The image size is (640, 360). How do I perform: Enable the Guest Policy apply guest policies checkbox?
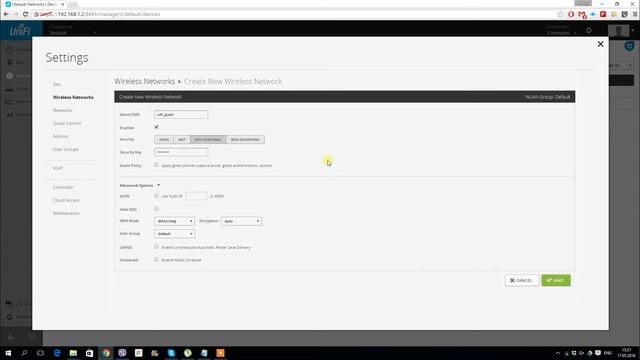pos(156,165)
